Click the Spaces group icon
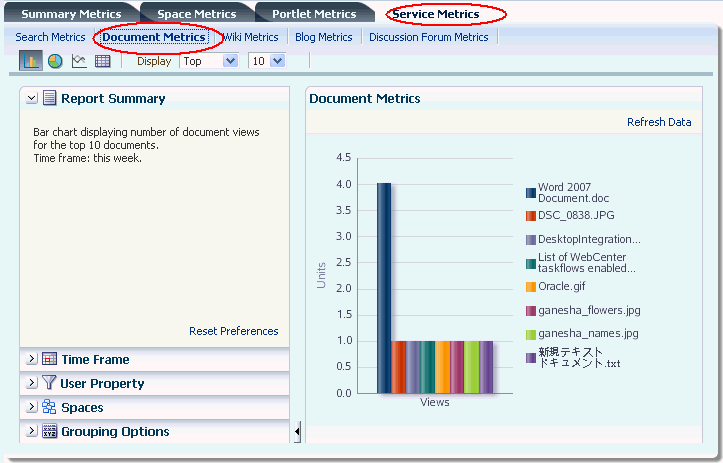This screenshot has height=463, width=723. tap(49, 407)
